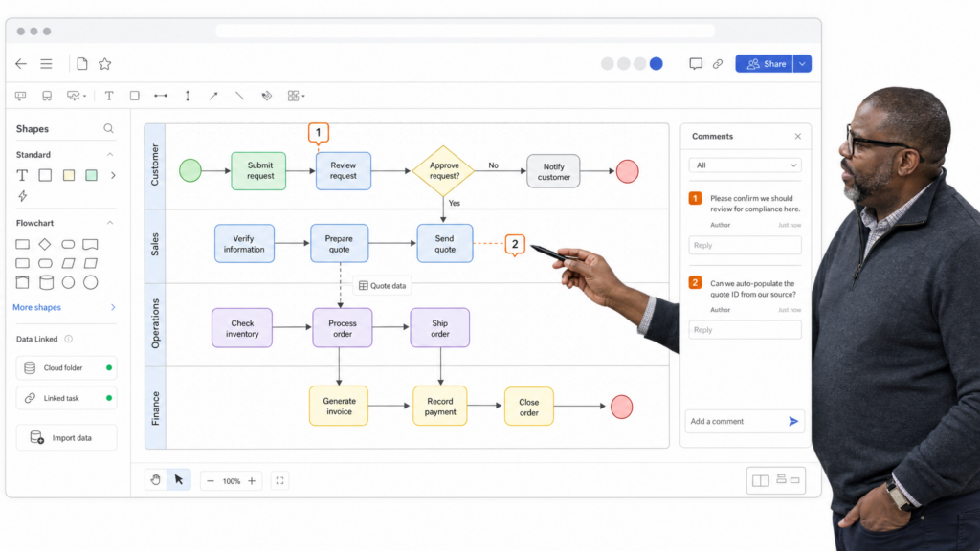Select the Cloud folder data item
This screenshot has width=980, height=551.
(x=66, y=368)
